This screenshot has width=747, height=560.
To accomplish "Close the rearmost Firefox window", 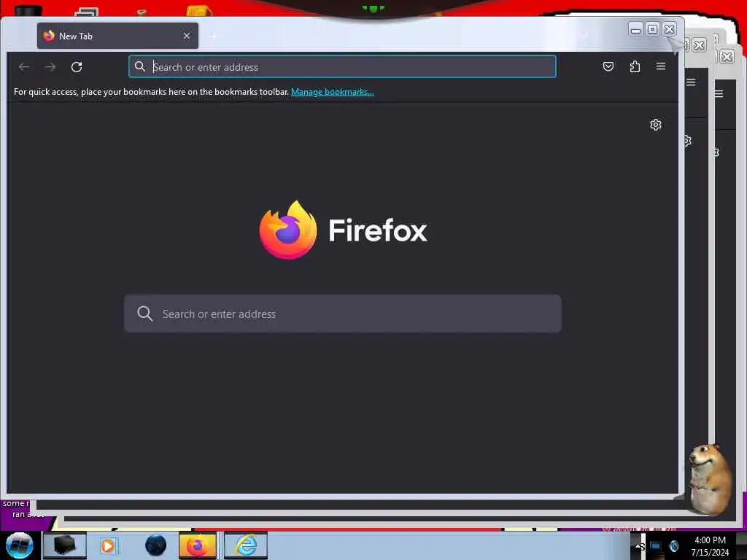I will tap(727, 57).
